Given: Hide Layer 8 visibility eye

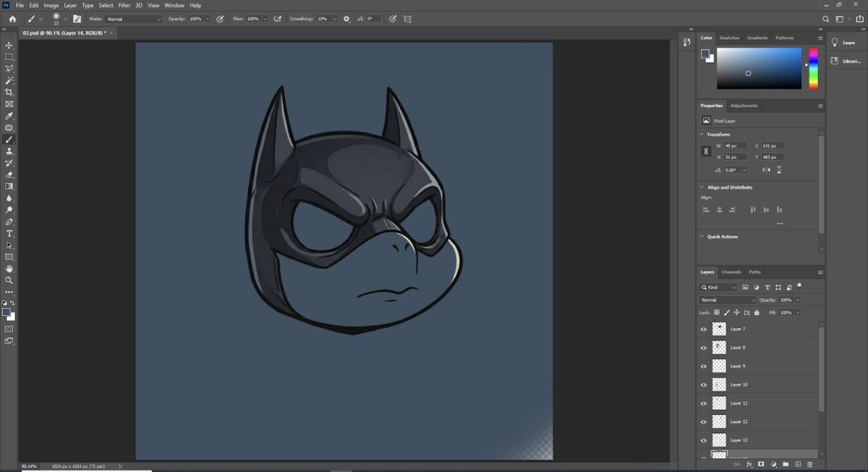Looking at the screenshot, I should click(704, 348).
